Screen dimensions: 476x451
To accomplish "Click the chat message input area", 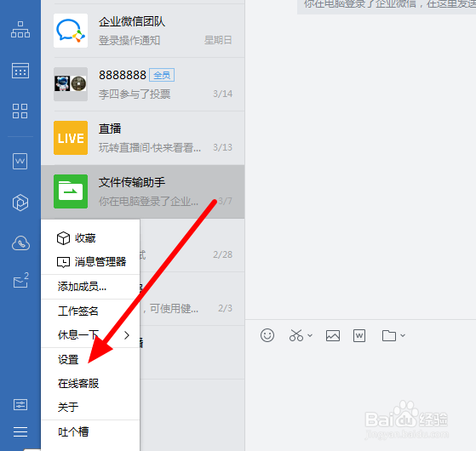I will click(x=361, y=397).
